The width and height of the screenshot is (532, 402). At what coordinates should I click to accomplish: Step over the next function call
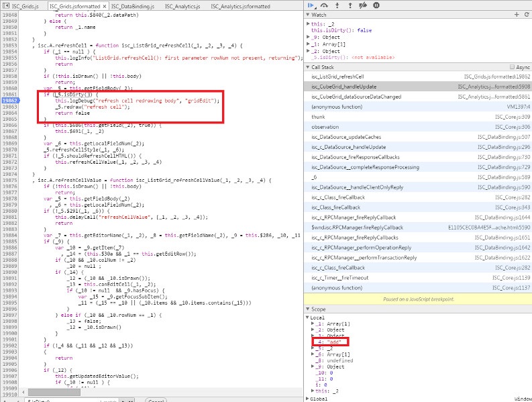coord(324,5)
